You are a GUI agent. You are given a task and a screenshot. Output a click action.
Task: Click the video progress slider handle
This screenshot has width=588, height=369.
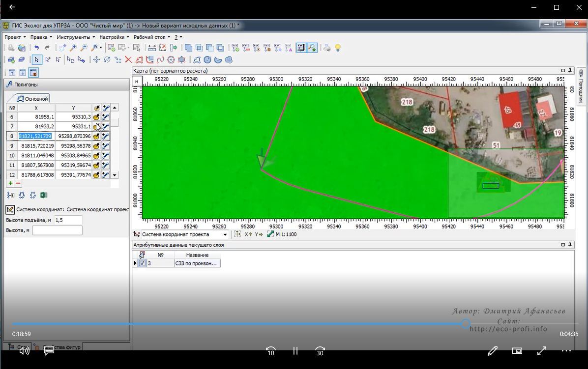(466, 324)
